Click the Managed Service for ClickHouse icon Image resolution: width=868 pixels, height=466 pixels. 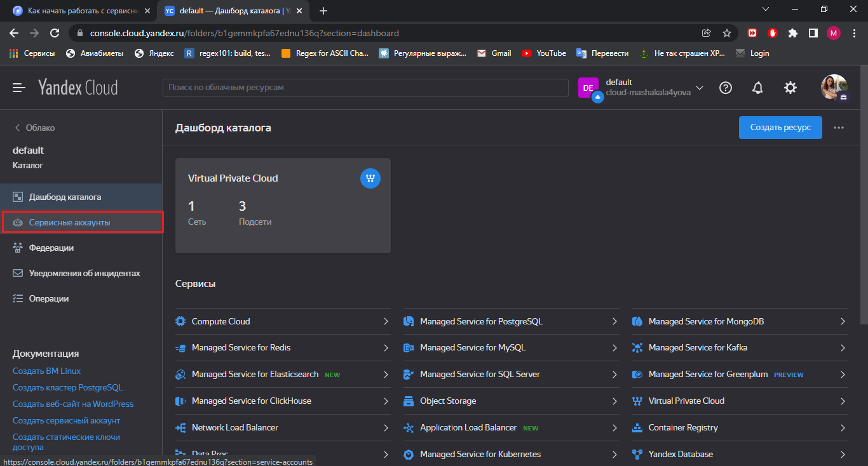click(x=180, y=401)
